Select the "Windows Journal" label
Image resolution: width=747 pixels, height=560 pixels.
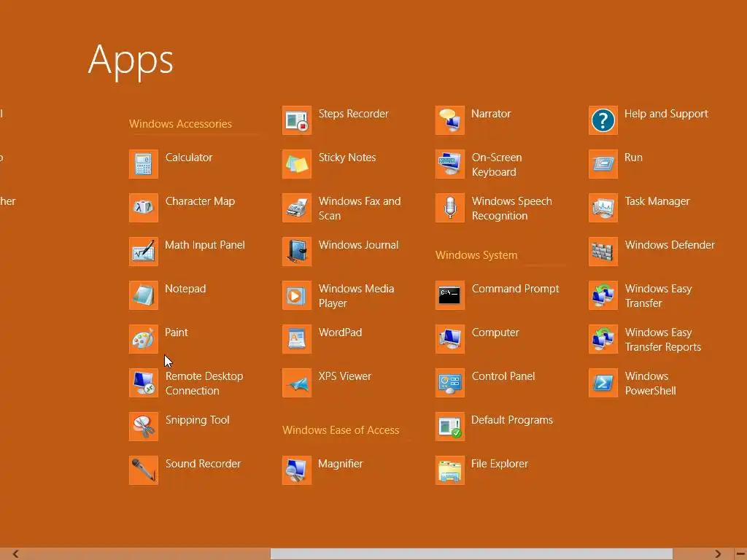coord(358,245)
